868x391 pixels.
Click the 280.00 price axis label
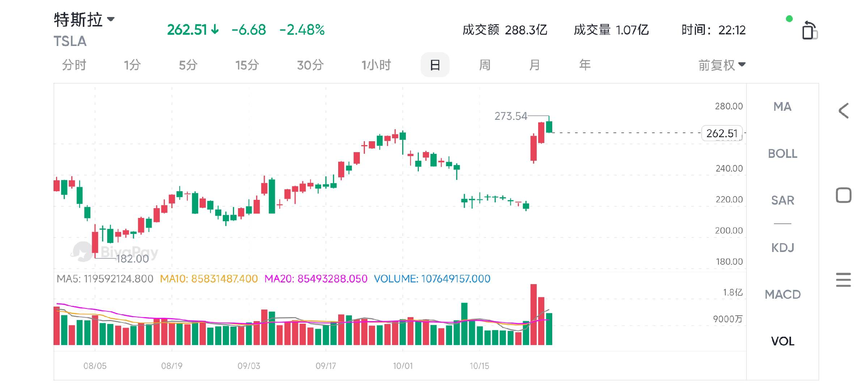(729, 106)
